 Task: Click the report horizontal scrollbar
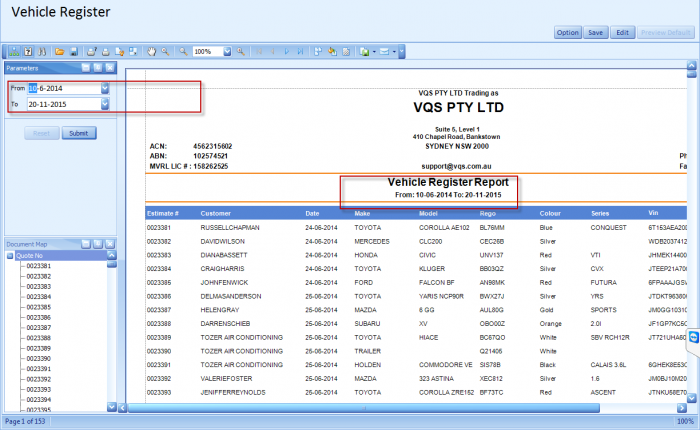click(x=363, y=408)
